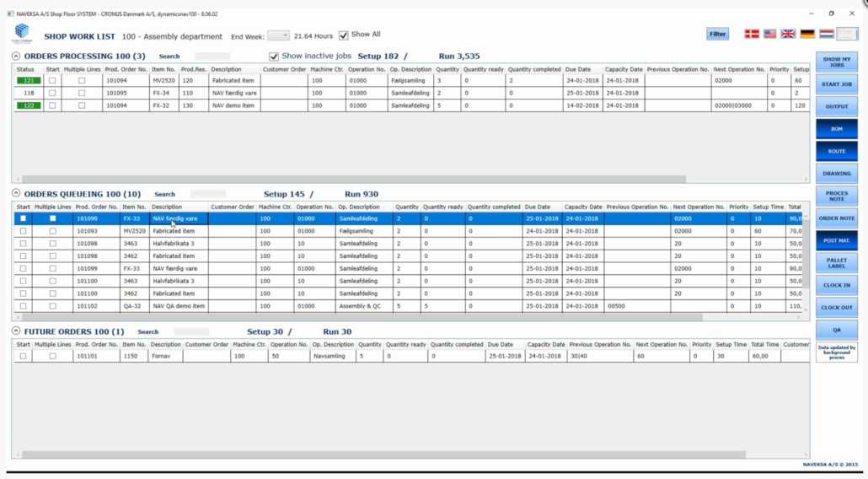Open the Drawing button
Image resolution: width=868 pixels, height=479 pixels.
(837, 174)
